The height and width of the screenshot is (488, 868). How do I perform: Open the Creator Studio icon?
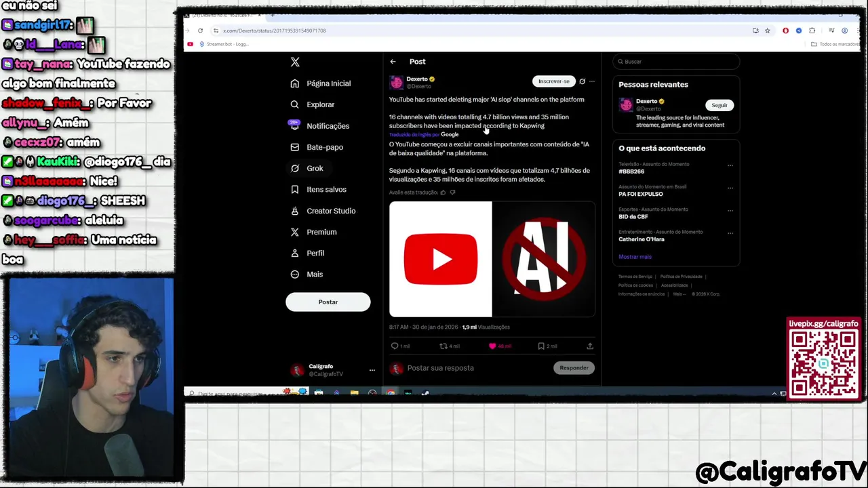(x=294, y=211)
